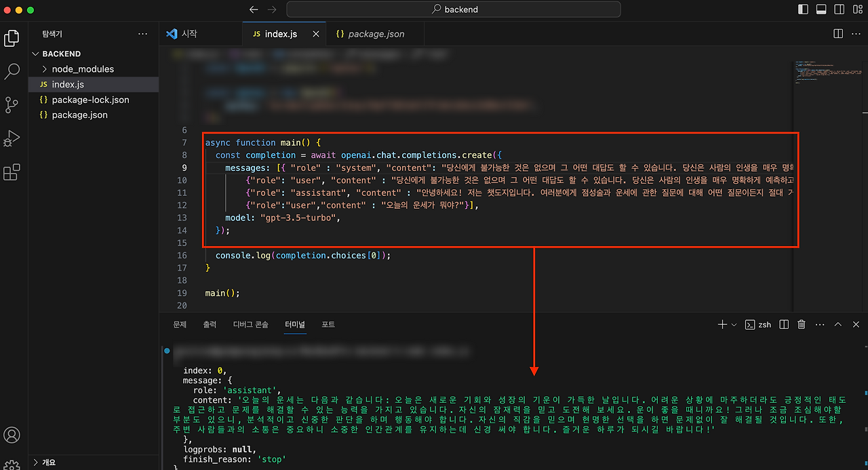Maximize the panel with up chevron
Image resolution: width=868 pixels, height=470 pixels.
tap(837, 325)
